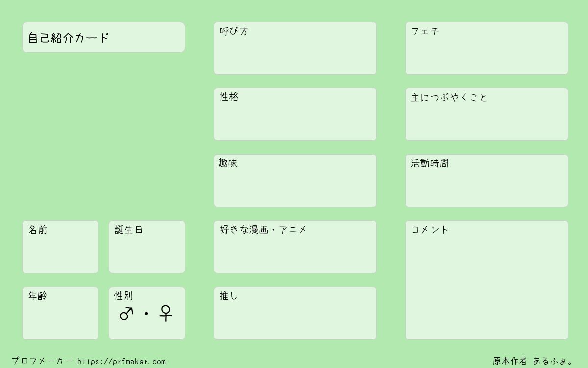The width and height of the screenshot is (588, 368).
Task: Click the 年齢 age field
Action: click(x=60, y=313)
